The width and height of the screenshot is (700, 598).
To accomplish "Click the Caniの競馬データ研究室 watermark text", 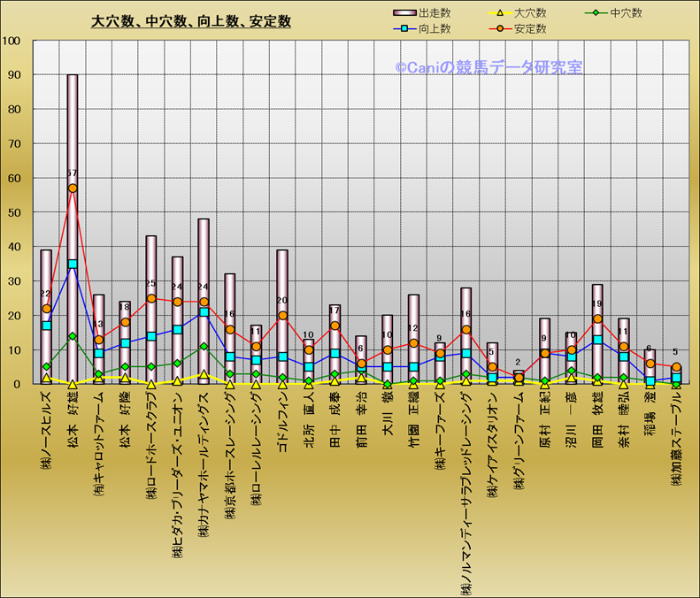I will (x=488, y=67).
